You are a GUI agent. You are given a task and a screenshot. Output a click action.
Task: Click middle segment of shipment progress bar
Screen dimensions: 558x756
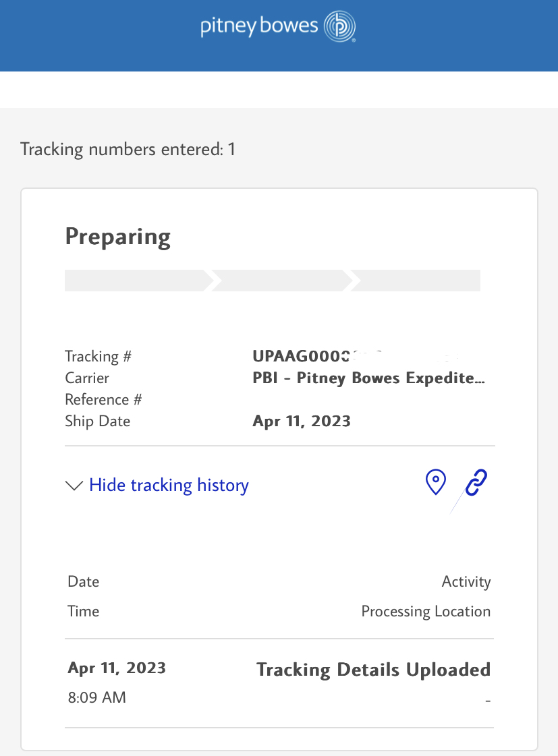(280, 281)
